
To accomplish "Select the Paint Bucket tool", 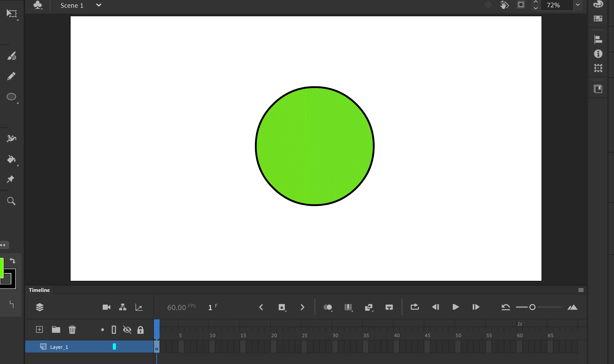I will click(11, 159).
